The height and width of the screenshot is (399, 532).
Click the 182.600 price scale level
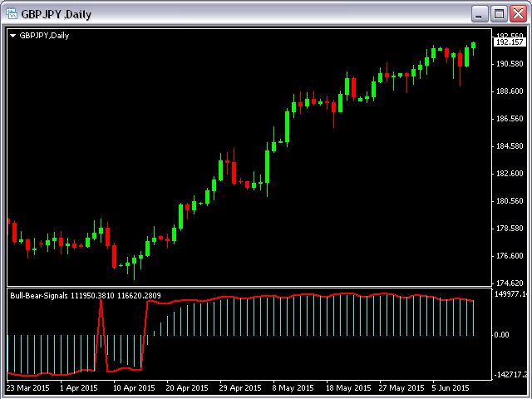[x=510, y=174]
